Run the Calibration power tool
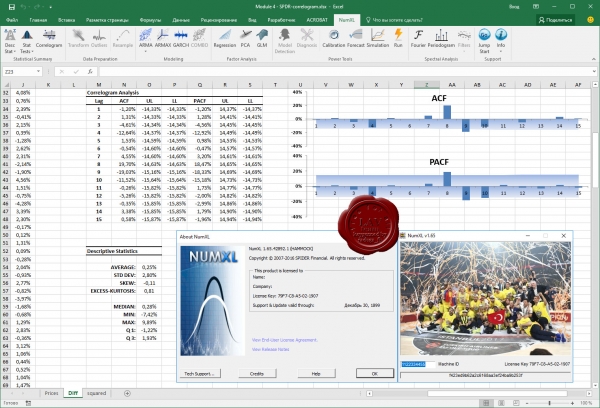This screenshot has width=600, height=408. 334,39
